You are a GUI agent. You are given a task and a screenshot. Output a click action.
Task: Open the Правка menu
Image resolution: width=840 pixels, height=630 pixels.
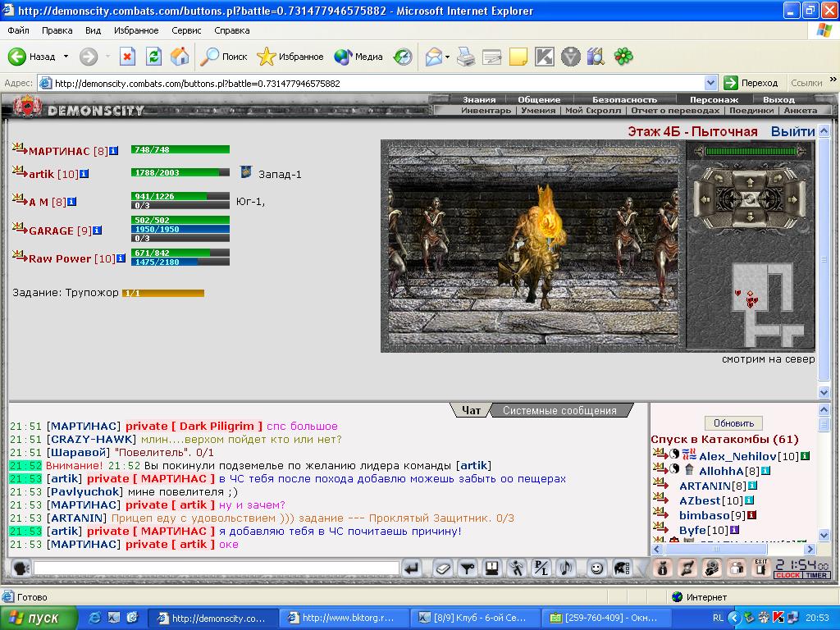click(x=57, y=30)
